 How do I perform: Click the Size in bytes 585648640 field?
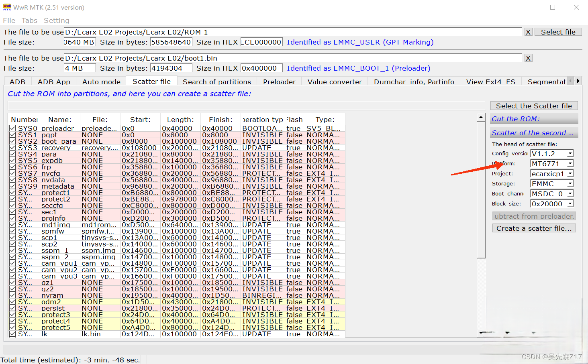click(x=171, y=42)
